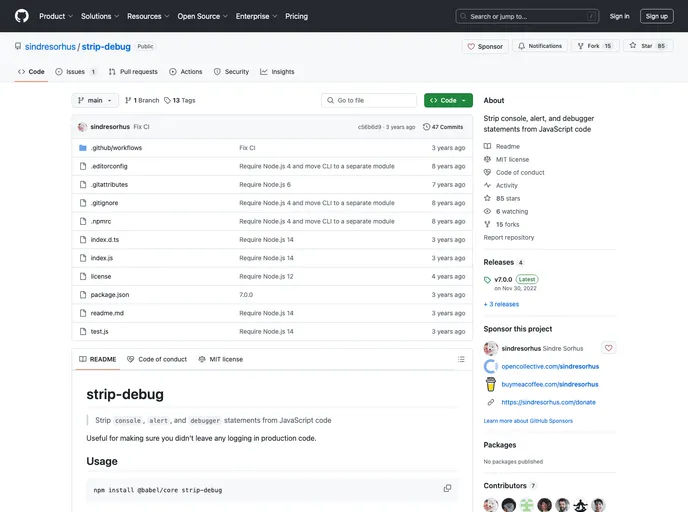Image resolution: width=688 pixels, height=512 pixels.
Task: Open Code of conduct link in About
Action: [514, 172]
